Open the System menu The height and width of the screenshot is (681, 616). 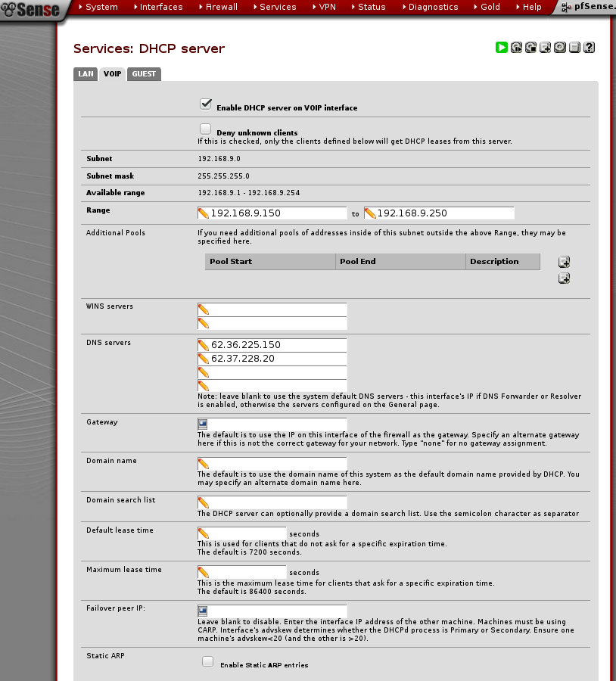pos(98,7)
